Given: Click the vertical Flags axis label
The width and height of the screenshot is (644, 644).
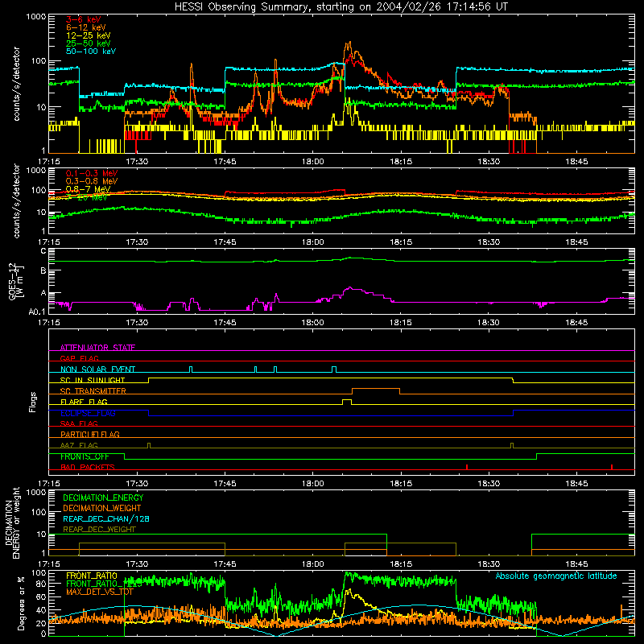Looking at the screenshot, I should (x=33, y=402).
